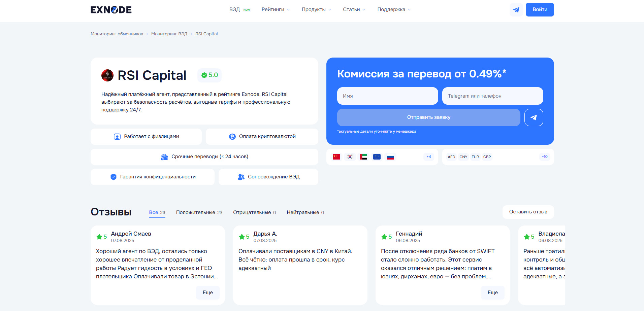Click the RSI Capital breadcrumb

206,34
